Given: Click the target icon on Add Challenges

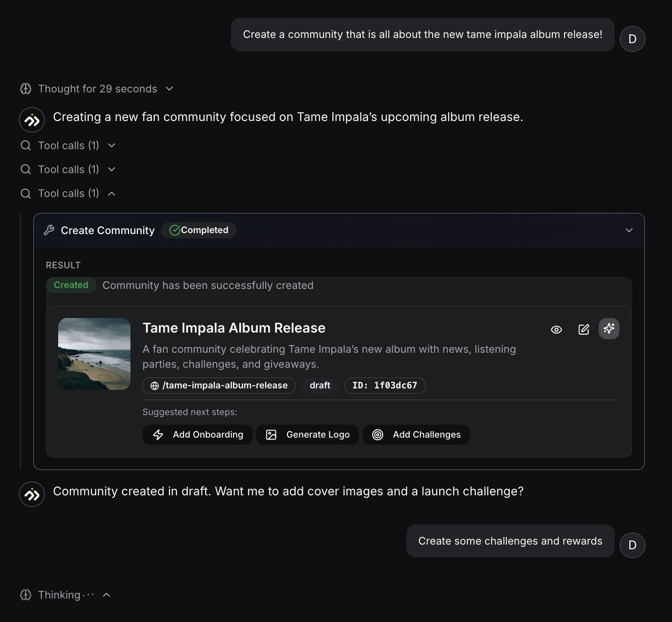Looking at the screenshot, I should (378, 435).
